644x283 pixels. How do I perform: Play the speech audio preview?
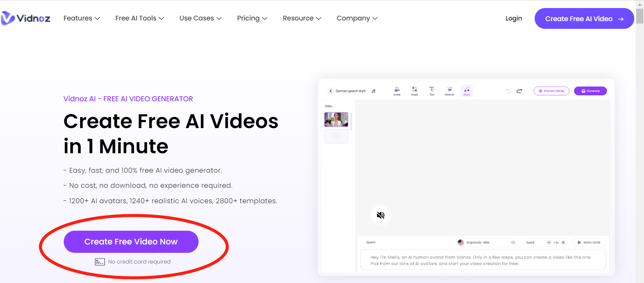[x=579, y=242]
